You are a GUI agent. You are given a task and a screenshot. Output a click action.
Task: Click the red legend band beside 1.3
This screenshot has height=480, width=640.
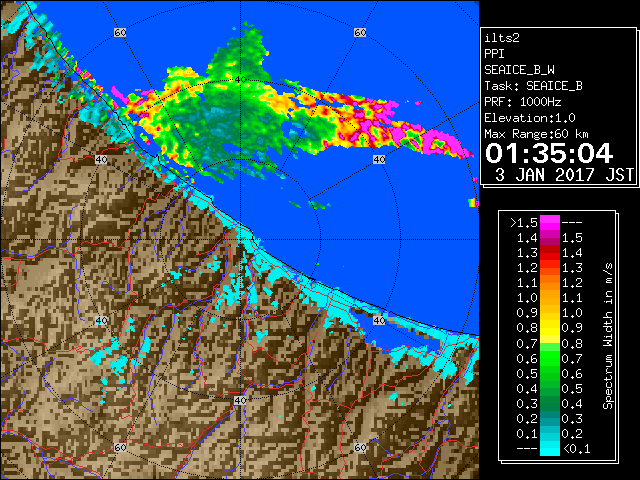click(x=549, y=253)
